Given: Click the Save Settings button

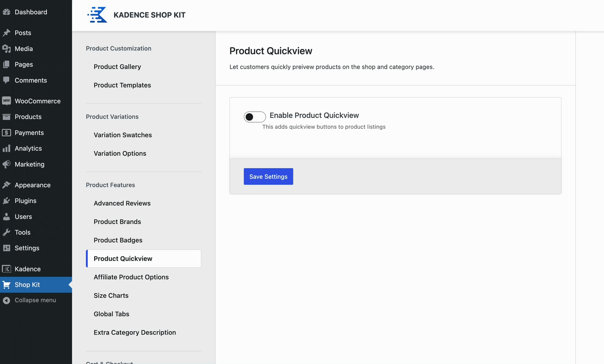Looking at the screenshot, I should pyautogui.click(x=268, y=176).
